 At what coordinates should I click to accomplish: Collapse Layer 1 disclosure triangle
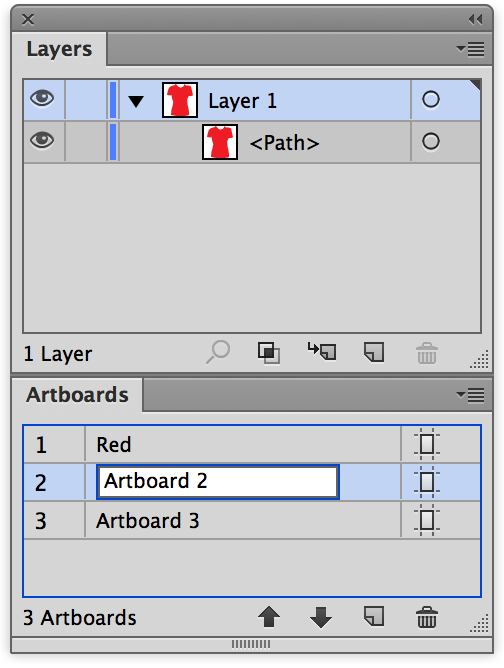tap(136, 101)
